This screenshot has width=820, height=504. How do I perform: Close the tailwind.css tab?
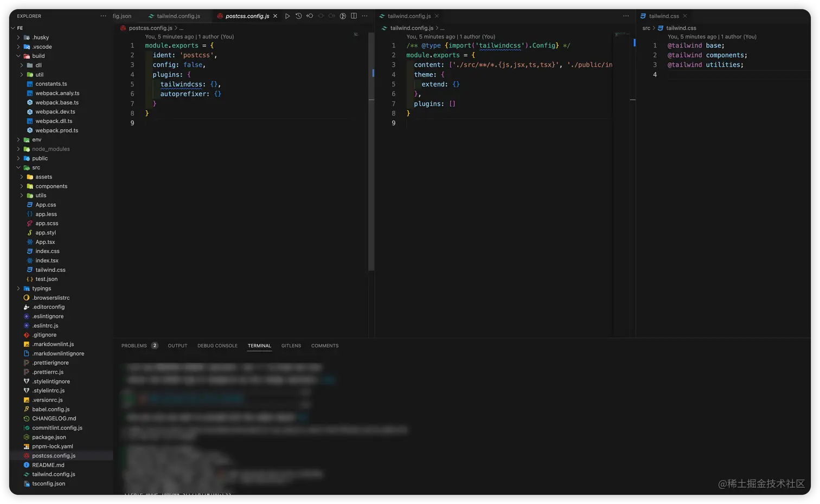click(x=685, y=16)
